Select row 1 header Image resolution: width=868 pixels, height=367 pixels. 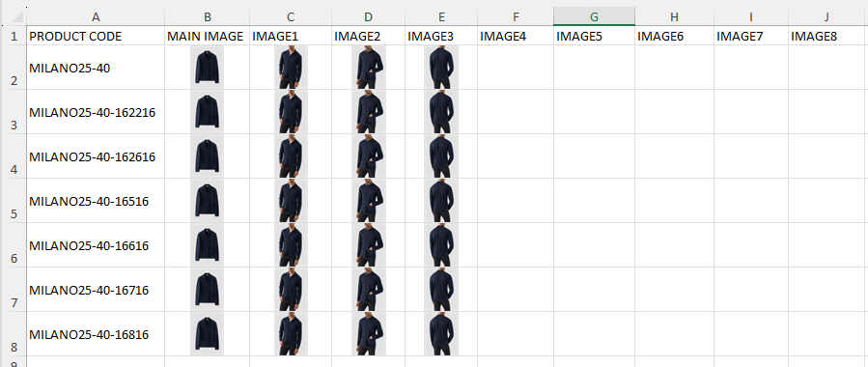tap(14, 36)
